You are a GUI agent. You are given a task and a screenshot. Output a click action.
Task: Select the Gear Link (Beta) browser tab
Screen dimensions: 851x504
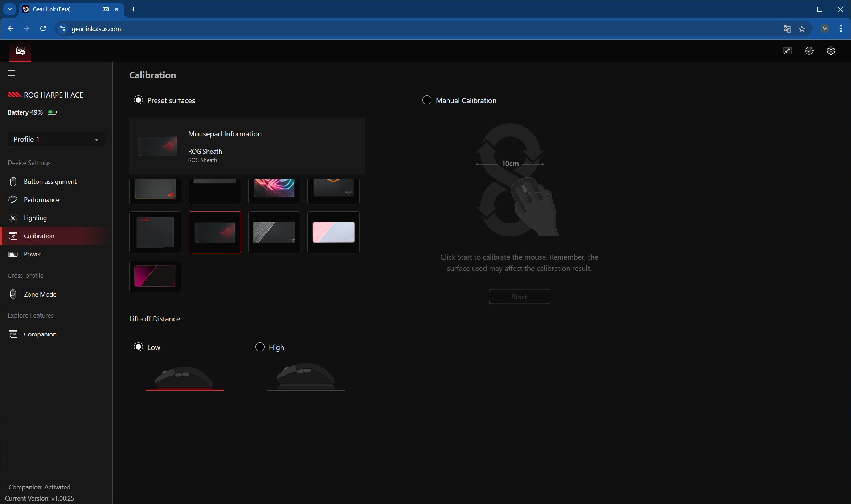71,9
